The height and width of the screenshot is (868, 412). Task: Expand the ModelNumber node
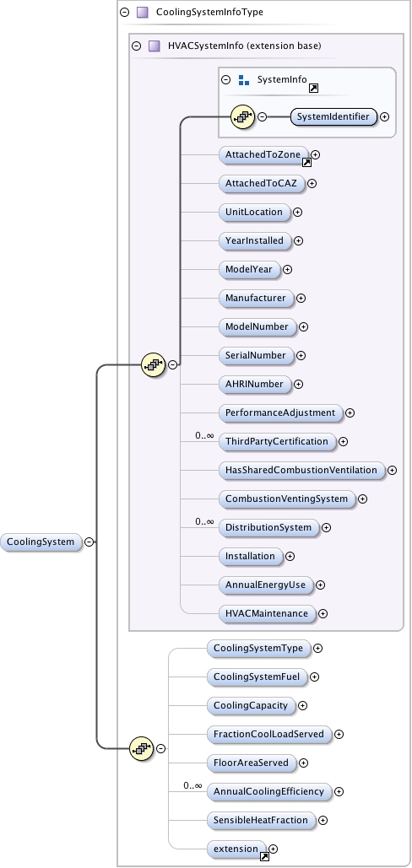[x=303, y=326]
